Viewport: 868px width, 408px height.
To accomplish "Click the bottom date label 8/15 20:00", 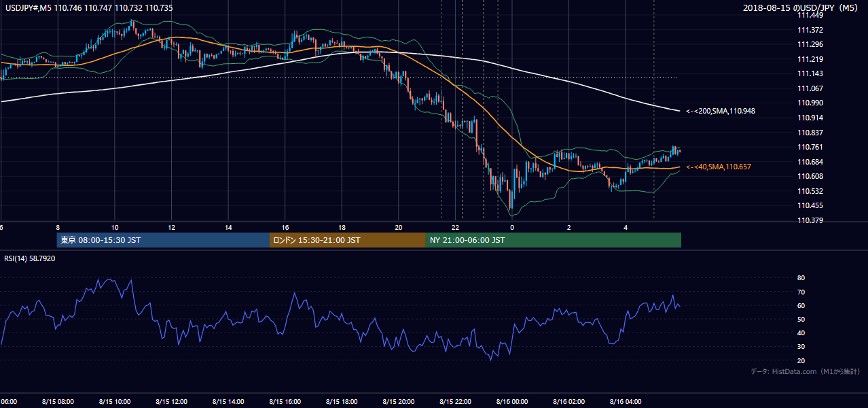I will (x=399, y=401).
